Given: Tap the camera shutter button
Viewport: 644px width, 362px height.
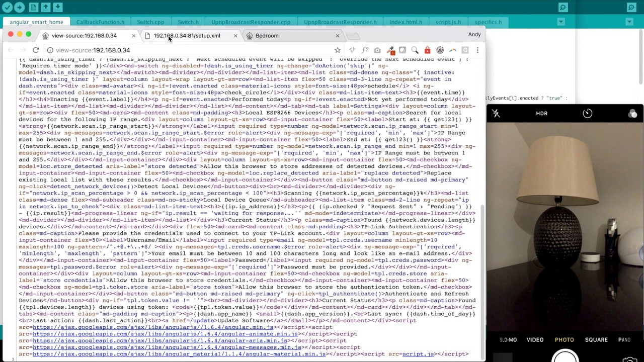Looking at the screenshot, I should pos(565,356).
